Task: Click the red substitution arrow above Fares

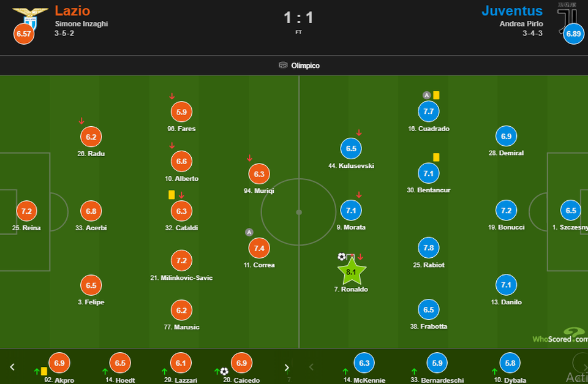Action: [x=172, y=96]
